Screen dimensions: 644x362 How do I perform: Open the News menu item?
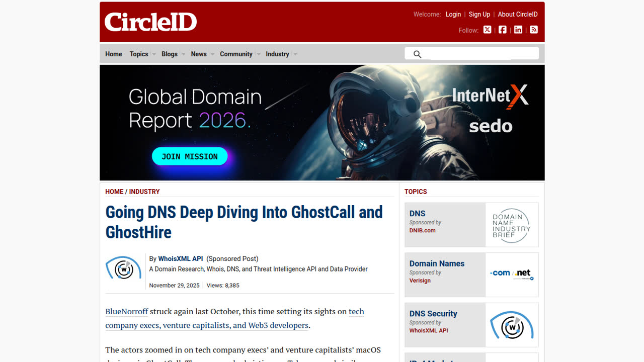tap(199, 54)
